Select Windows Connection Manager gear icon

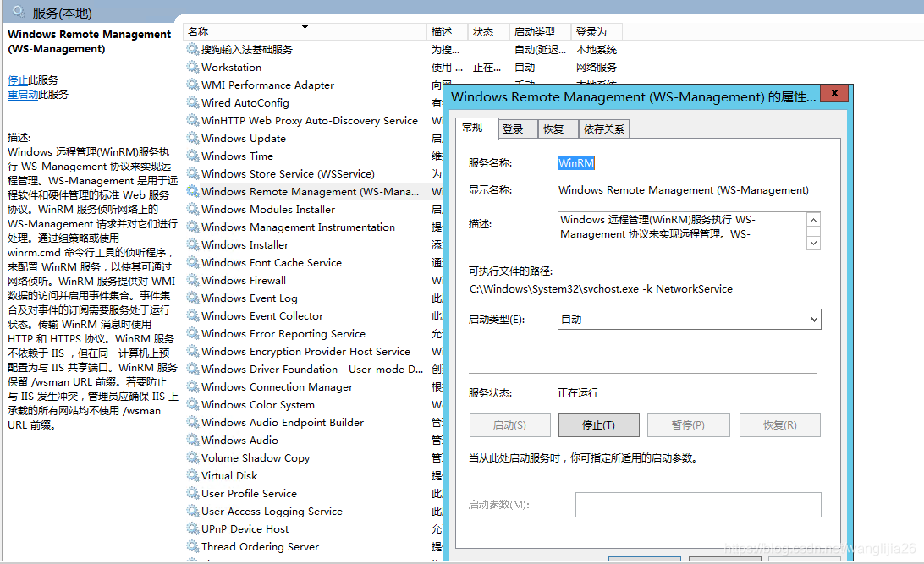(193, 386)
